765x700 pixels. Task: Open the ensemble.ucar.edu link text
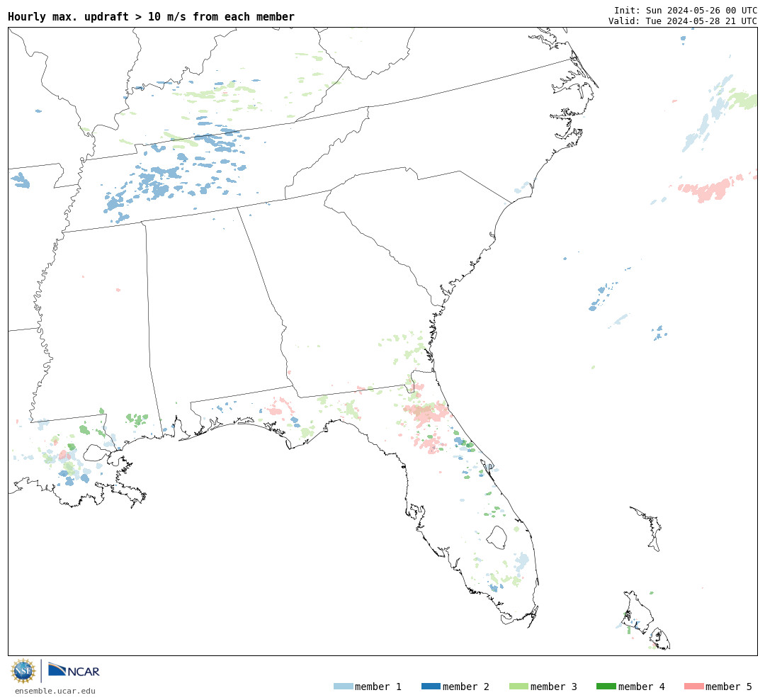pyautogui.click(x=55, y=691)
